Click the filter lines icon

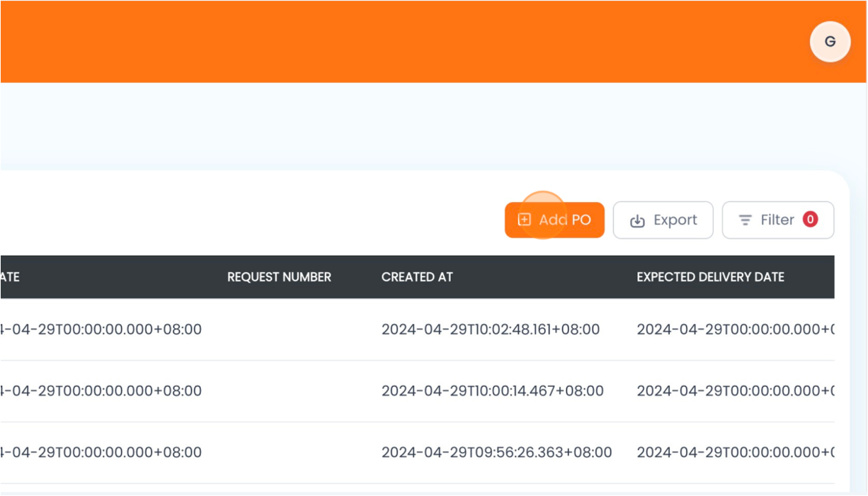pos(745,220)
